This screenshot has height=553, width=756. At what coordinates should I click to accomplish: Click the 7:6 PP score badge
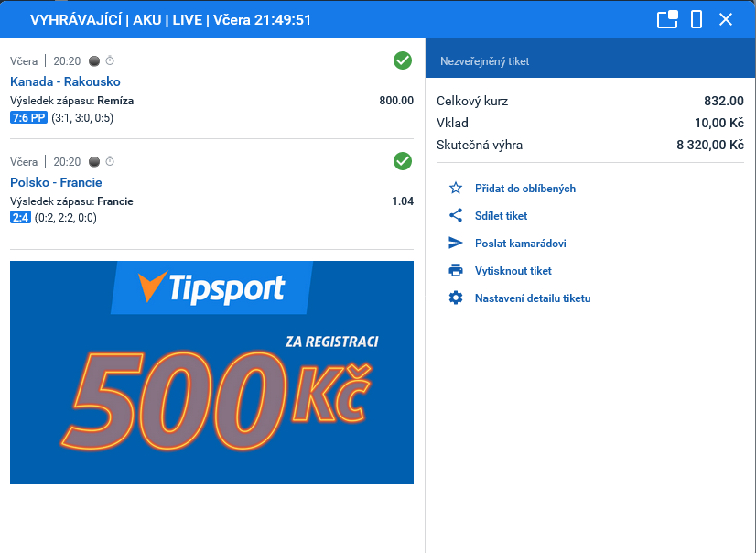tap(28, 118)
